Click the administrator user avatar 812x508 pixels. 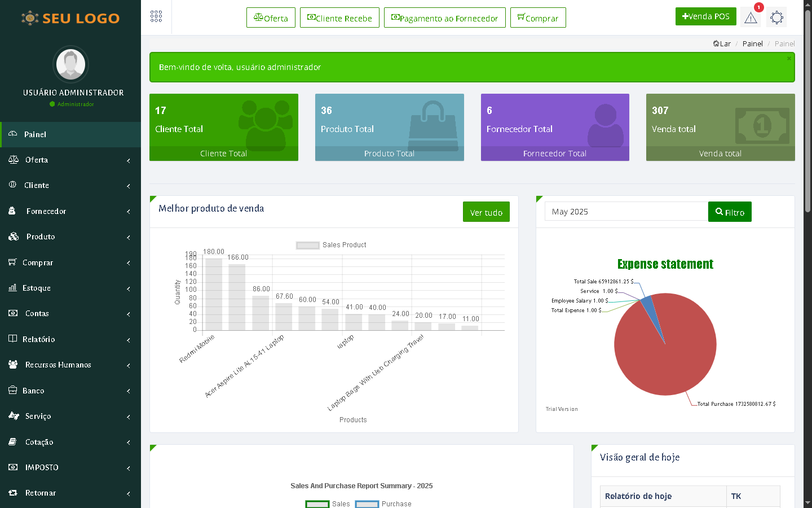(71, 64)
